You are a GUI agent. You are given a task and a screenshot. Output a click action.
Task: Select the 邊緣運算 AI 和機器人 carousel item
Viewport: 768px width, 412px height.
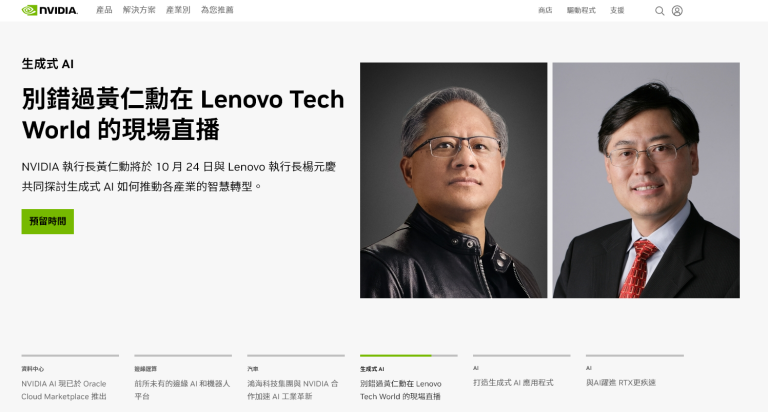click(x=183, y=378)
